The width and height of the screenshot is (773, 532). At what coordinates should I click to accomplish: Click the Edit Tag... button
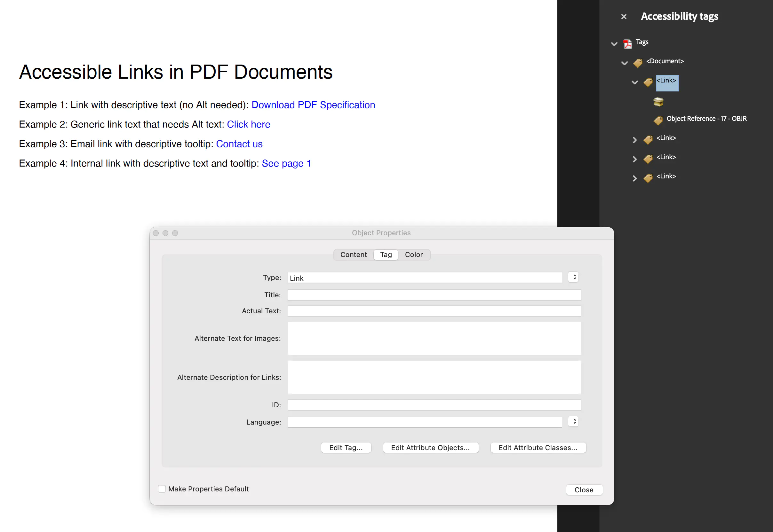(346, 447)
